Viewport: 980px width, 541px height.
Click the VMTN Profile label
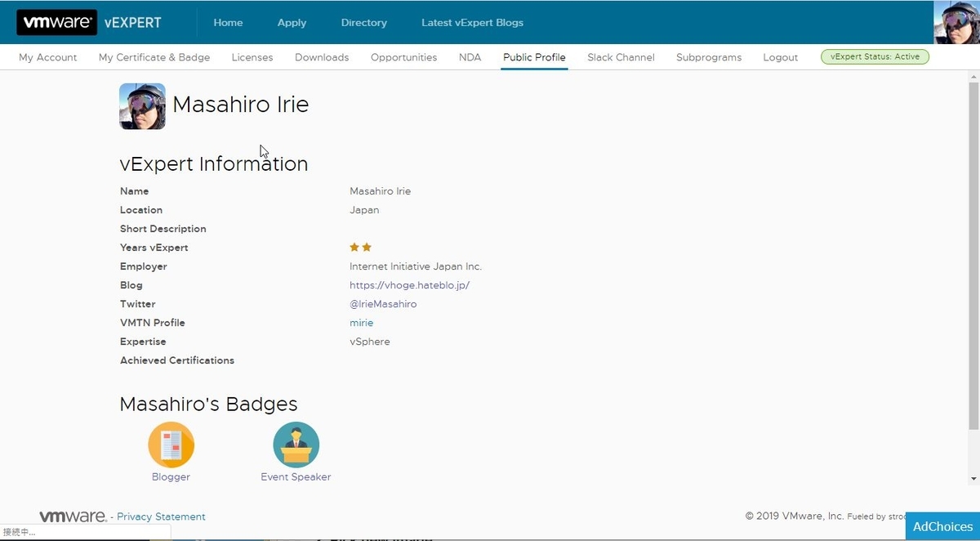pyautogui.click(x=153, y=323)
